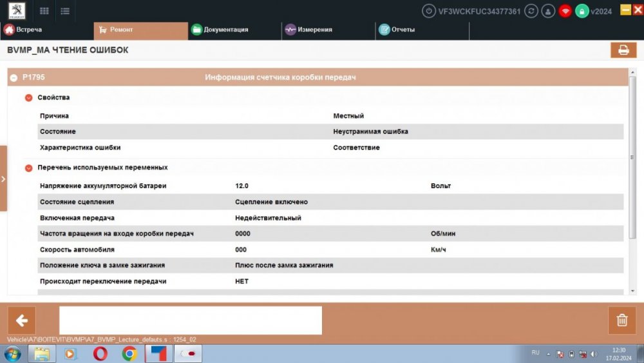Select the Причина row
Image resolution: width=644 pixels, height=363 pixels.
[x=330, y=116]
